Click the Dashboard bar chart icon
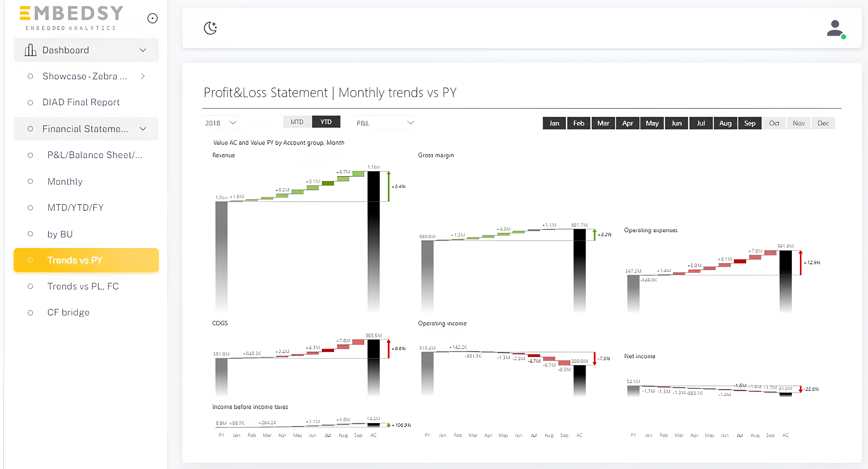The height and width of the screenshot is (469, 868). tap(30, 50)
